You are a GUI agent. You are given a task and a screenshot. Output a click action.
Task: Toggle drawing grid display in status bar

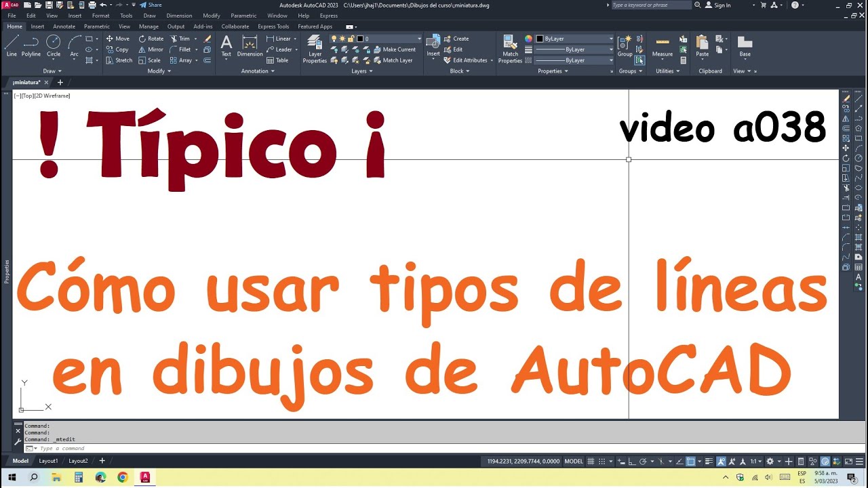tap(591, 462)
